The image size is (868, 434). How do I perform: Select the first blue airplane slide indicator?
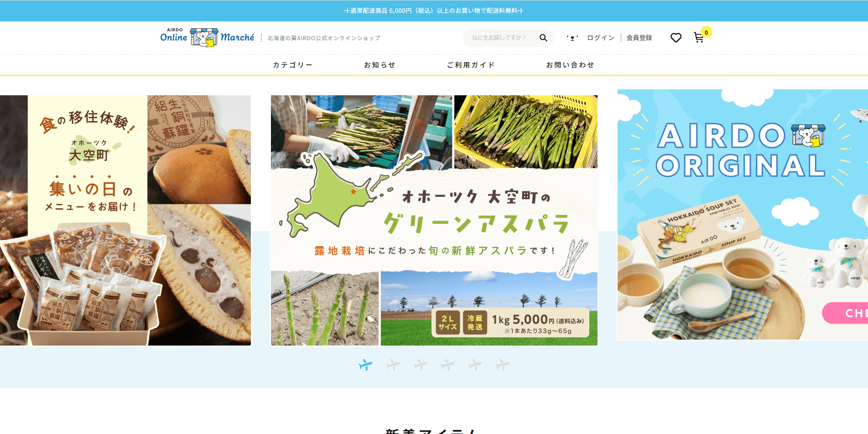coord(365,365)
